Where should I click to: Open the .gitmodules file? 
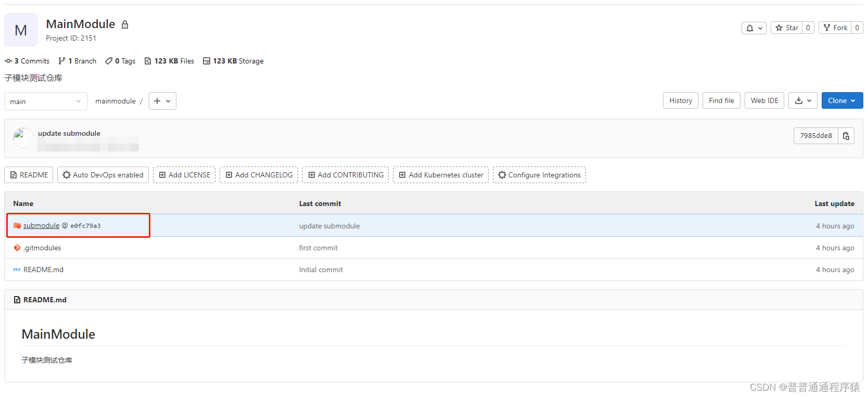point(43,248)
